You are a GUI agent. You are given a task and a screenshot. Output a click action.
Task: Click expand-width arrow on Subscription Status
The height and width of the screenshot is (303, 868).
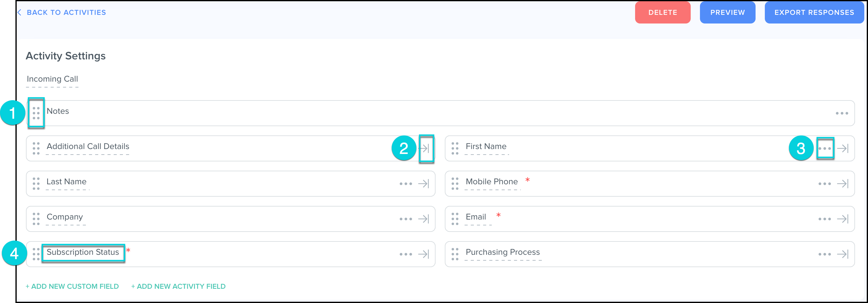423,254
